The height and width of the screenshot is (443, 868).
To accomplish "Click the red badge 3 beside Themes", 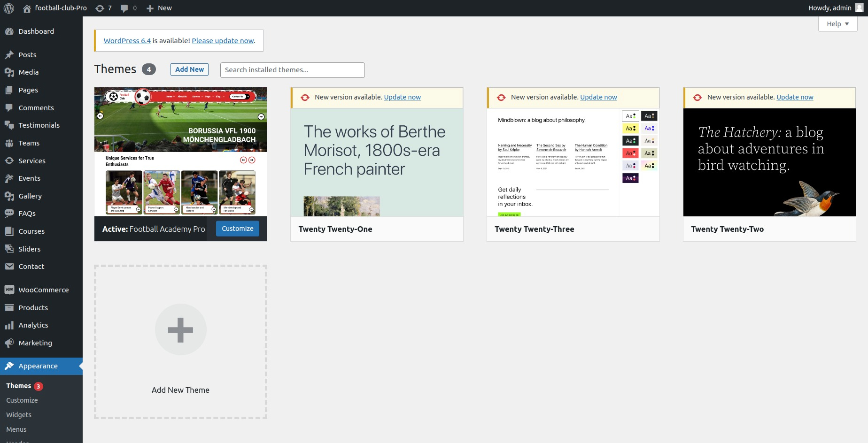I will point(39,386).
